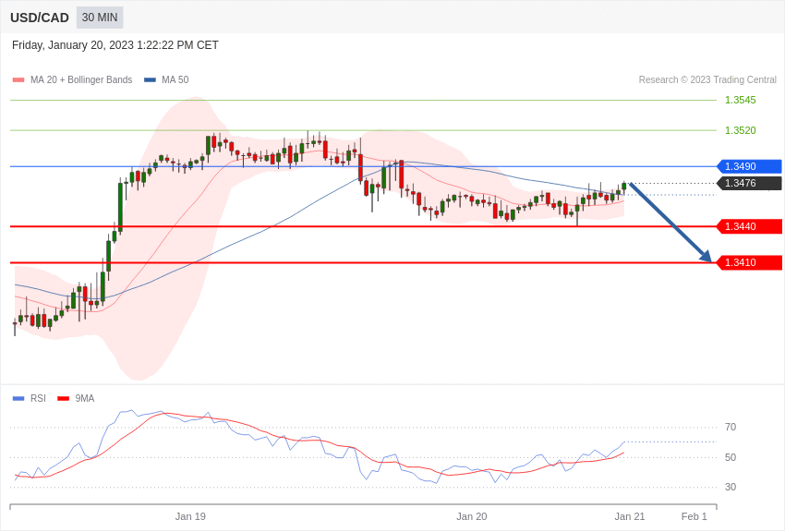Click the Jan 21 time axis label
The image size is (785, 532).
[x=630, y=516]
